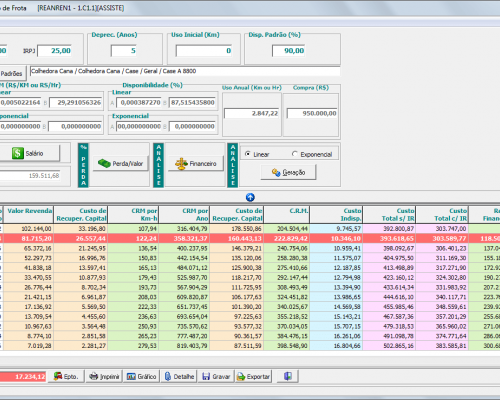Click the cell 8.774,10
The width and height of the screenshot is (500, 400).
(29, 336)
